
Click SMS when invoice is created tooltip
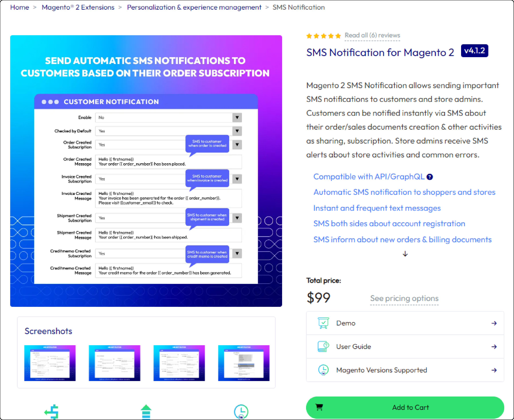pos(207,178)
